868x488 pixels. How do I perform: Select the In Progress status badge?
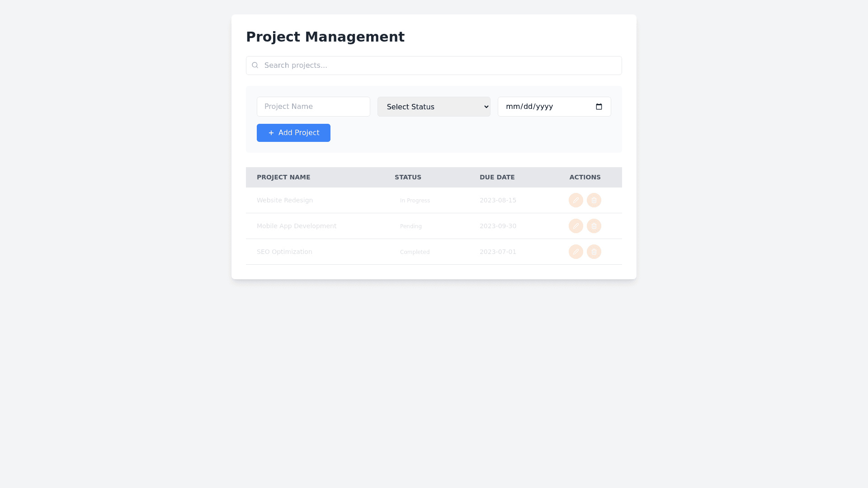415,201
